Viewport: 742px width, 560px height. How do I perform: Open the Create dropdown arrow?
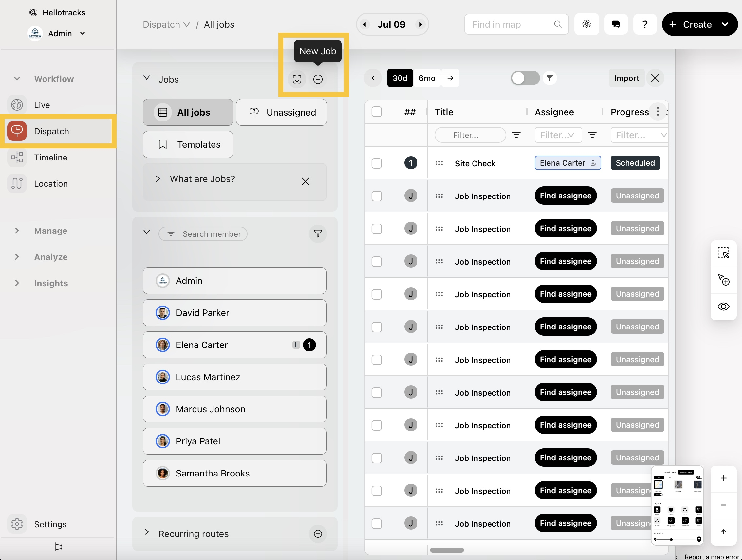tap(725, 24)
